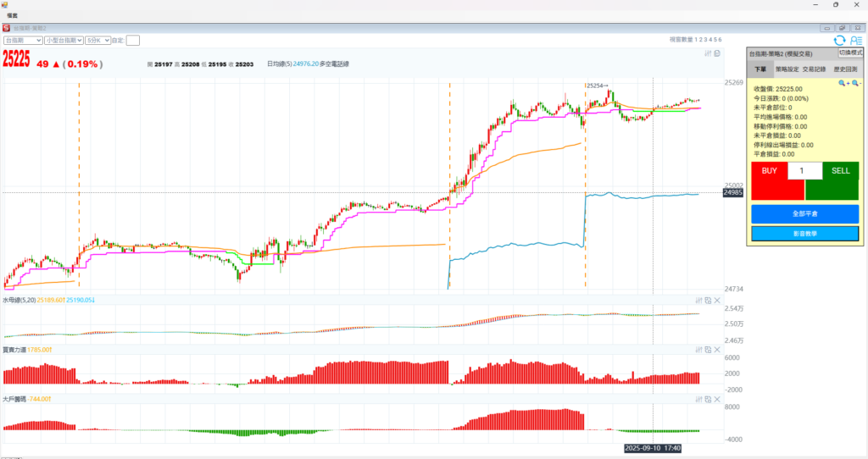This screenshot has height=459, width=868.
Task: Switch to the 策略設定 tab
Action: (x=787, y=69)
